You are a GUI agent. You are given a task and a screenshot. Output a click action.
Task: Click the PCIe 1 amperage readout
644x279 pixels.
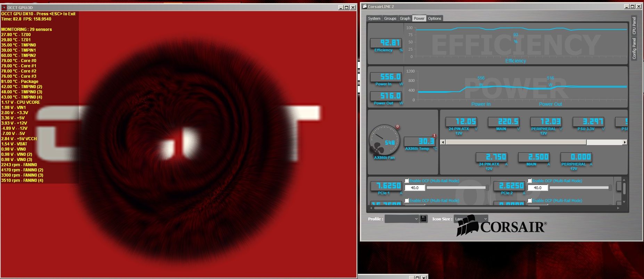click(x=386, y=186)
